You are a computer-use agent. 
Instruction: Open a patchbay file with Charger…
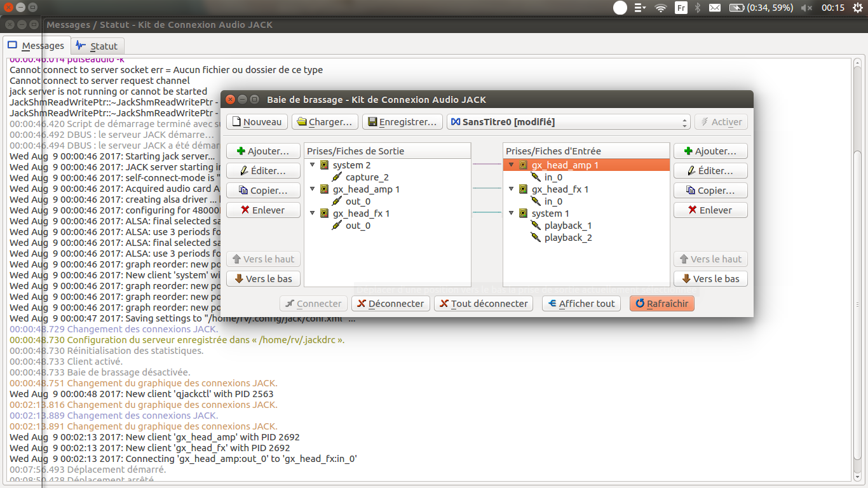[325, 122]
